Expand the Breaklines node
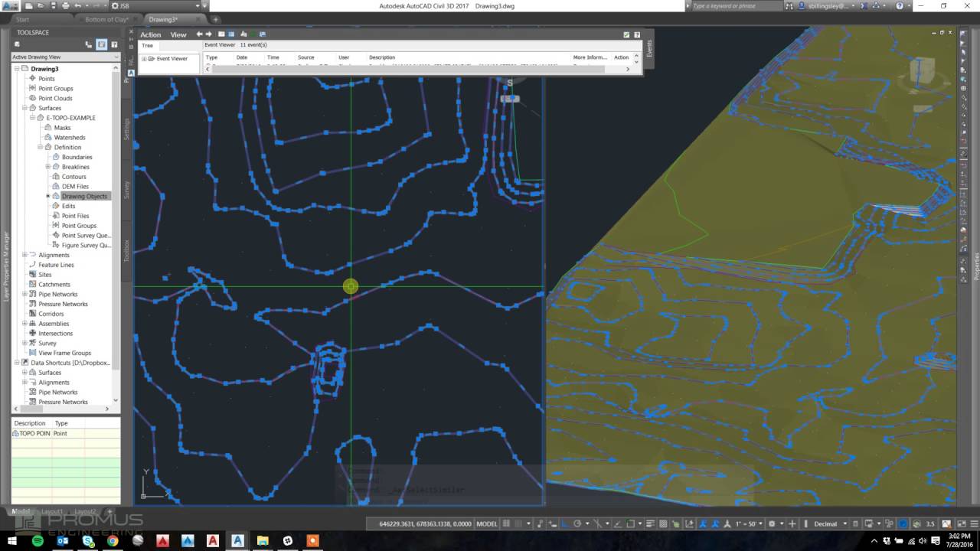The image size is (980, 551). (47, 167)
